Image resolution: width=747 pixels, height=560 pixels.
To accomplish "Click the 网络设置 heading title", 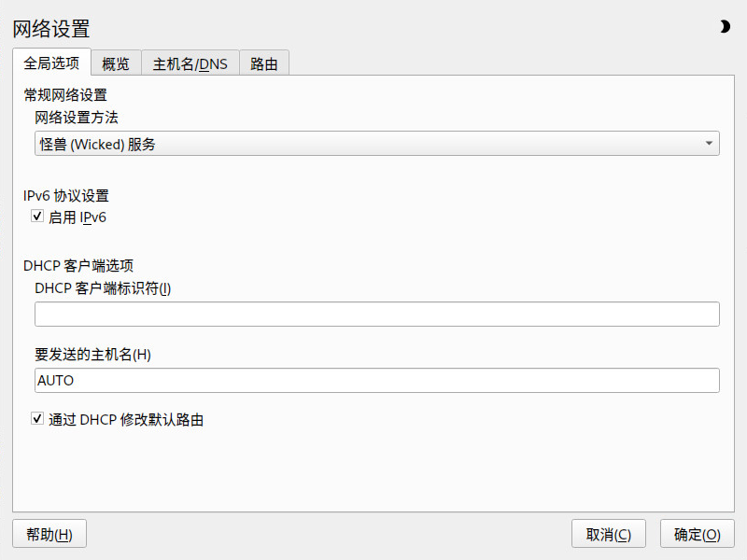I will [51, 29].
